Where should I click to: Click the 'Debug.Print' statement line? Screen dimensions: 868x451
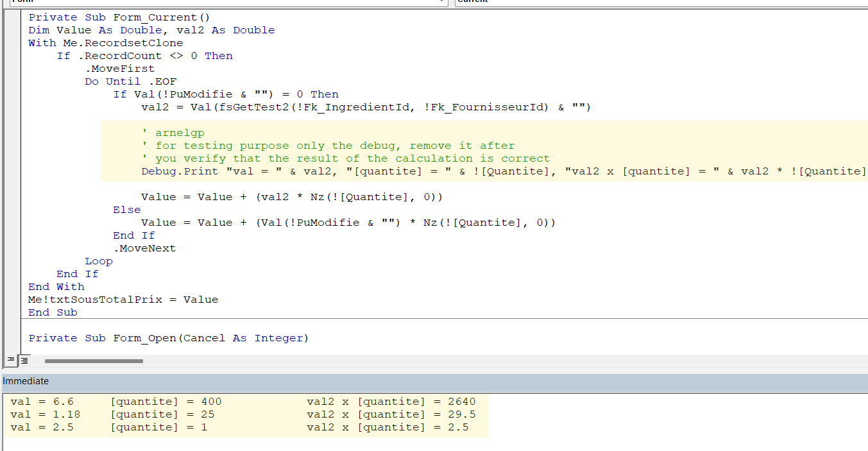[504, 171]
